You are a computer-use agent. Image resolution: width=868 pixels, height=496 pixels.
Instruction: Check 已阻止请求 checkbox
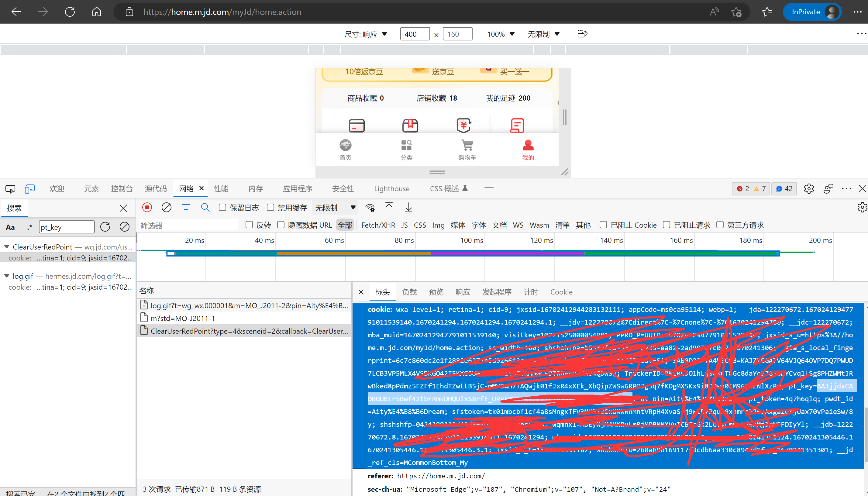click(667, 225)
